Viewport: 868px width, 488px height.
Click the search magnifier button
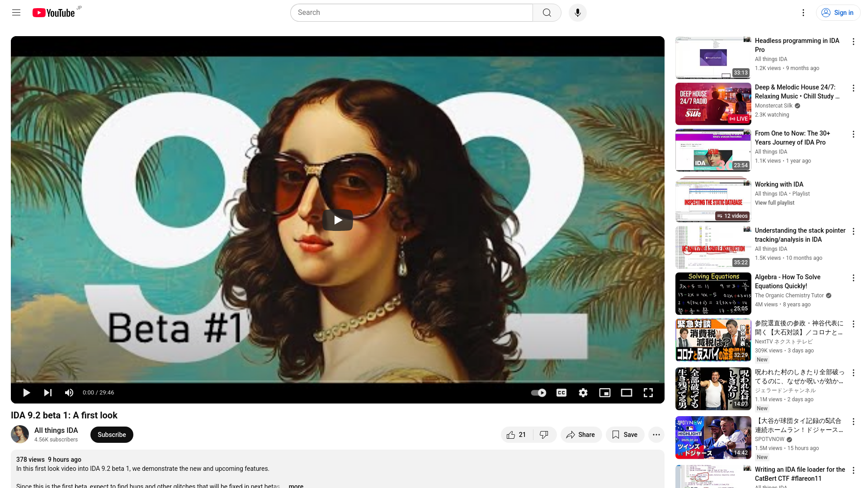(547, 13)
